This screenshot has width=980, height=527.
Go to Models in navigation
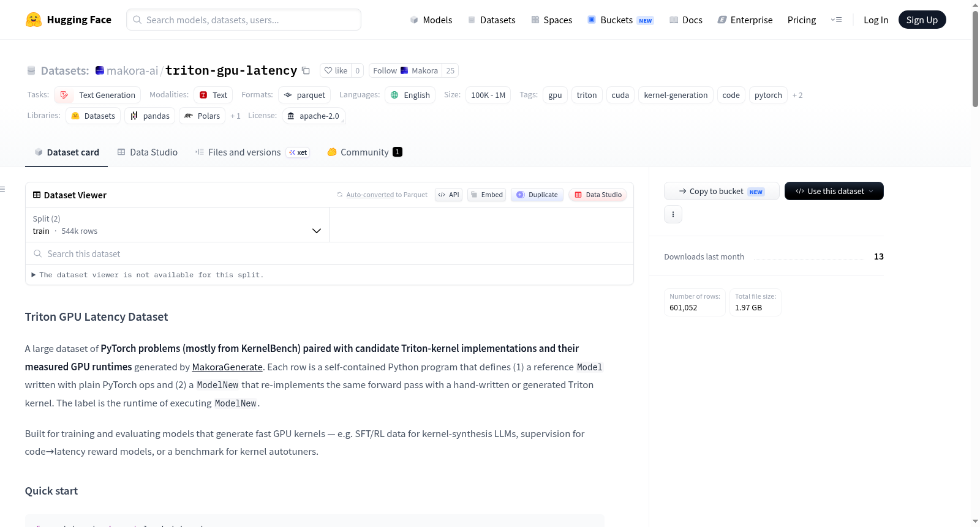431,20
